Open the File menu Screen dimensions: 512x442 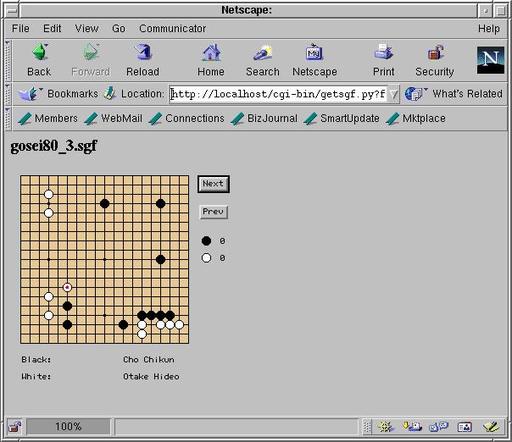click(x=21, y=29)
